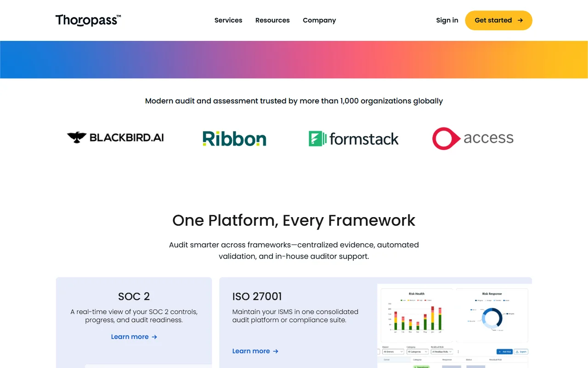The width and height of the screenshot is (588, 368).
Task: Click the SOC 2 card heading
Action: click(x=134, y=296)
